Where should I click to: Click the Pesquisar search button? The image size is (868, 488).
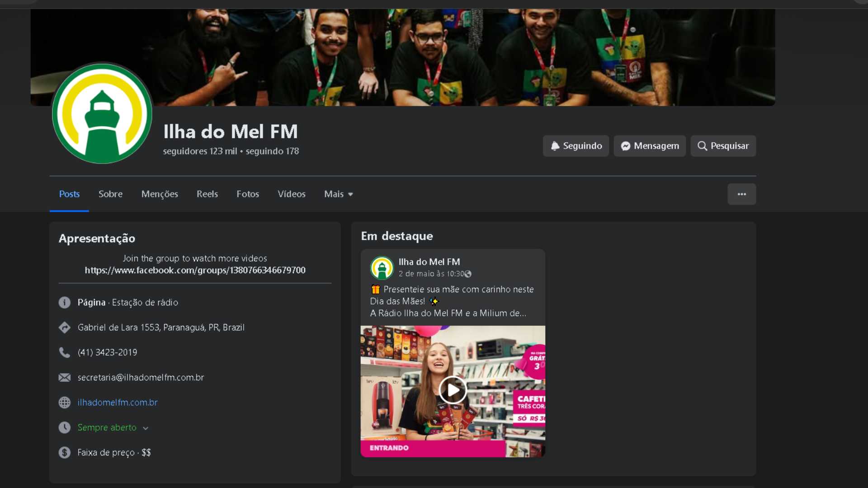click(x=722, y=146)
